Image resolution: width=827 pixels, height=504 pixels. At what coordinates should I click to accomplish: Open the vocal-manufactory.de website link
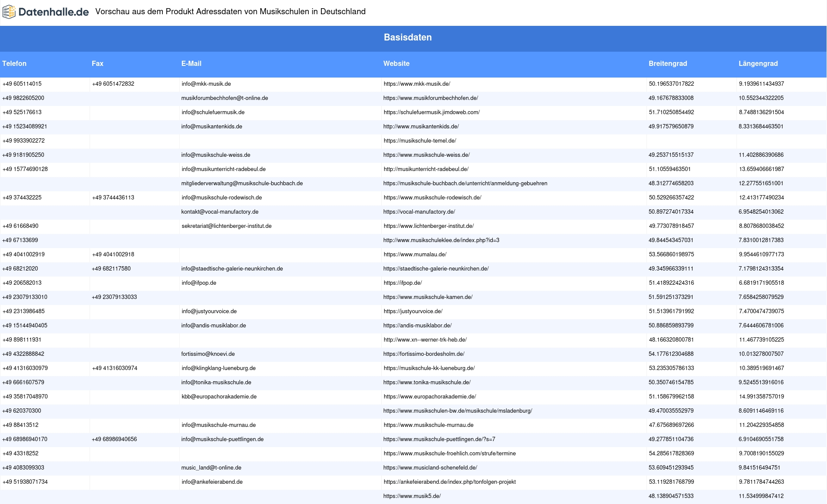(419, 212)
